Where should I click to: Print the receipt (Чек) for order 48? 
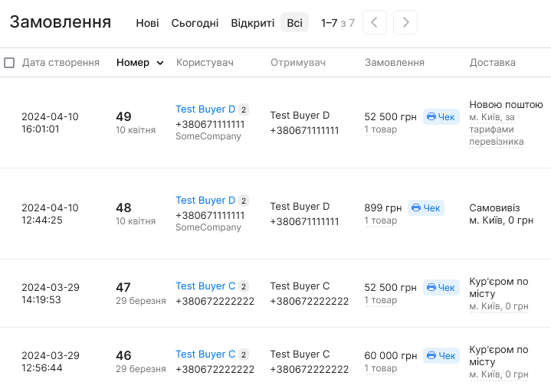(426, 208)
